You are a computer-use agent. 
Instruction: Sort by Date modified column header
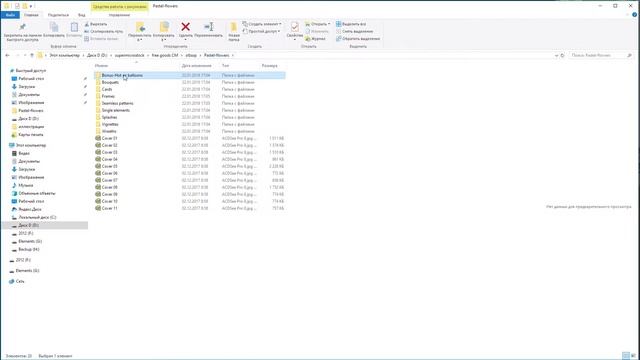pos(196,66)
